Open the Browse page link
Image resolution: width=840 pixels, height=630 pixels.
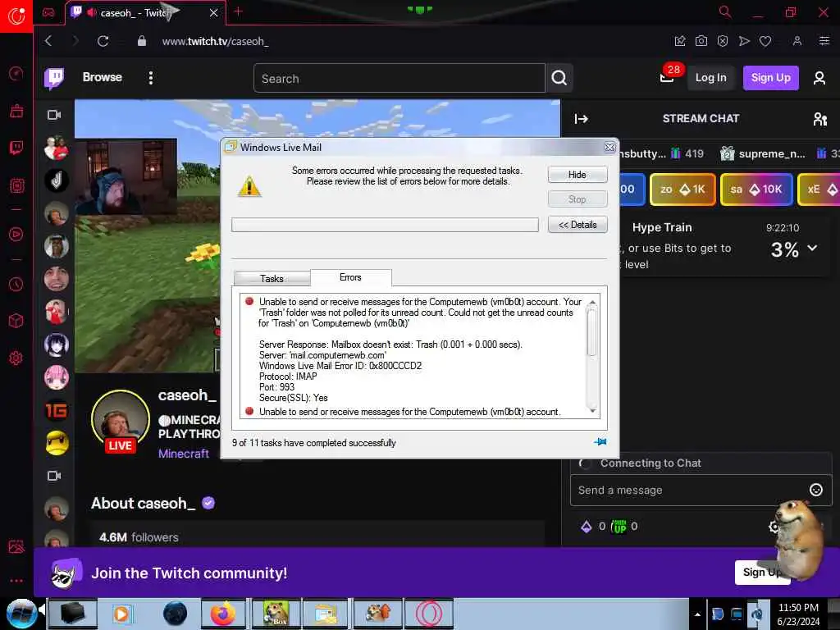103,77
